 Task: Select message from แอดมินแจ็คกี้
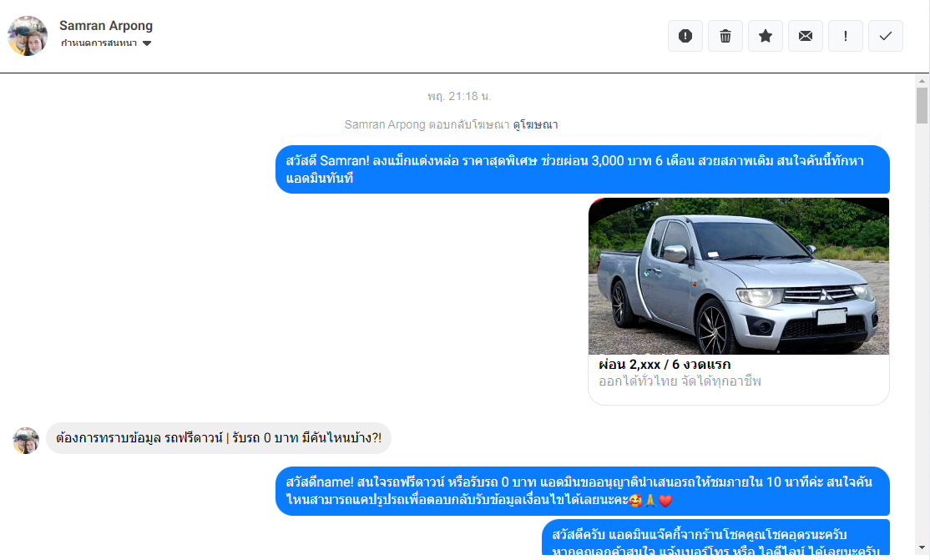click(x=716, y=538)
